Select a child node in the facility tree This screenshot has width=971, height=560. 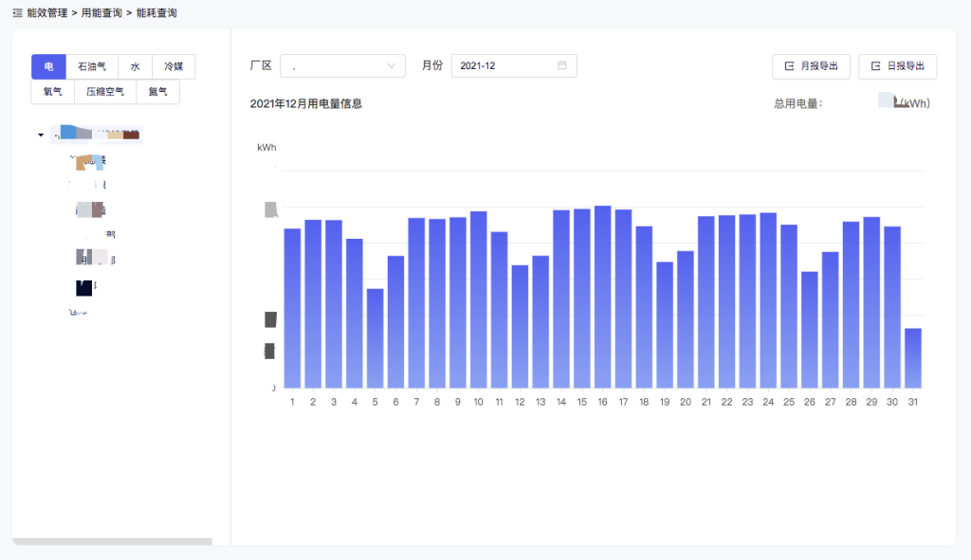90,161
